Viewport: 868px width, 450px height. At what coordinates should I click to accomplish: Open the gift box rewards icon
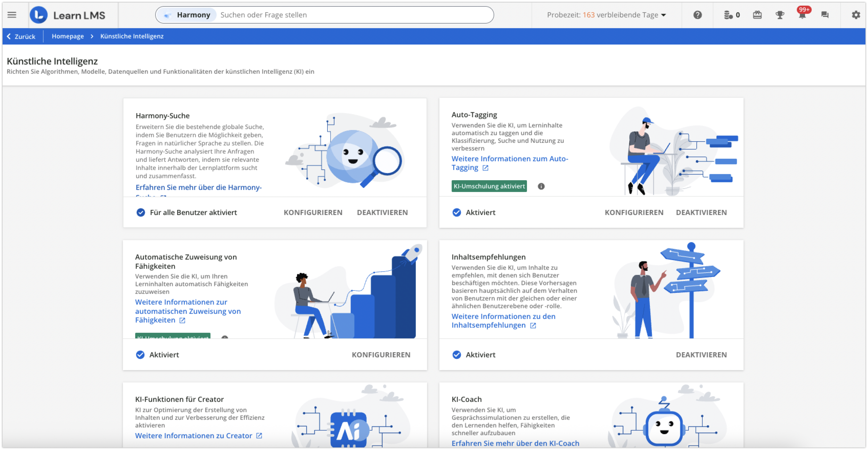(757, 15)
